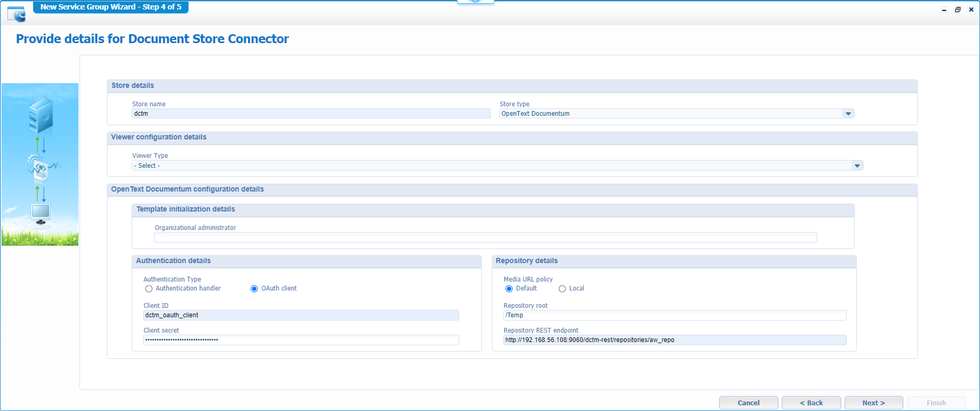Proceed with the Next button
This screenshot has width=980, height=411.
pos(873,403)
